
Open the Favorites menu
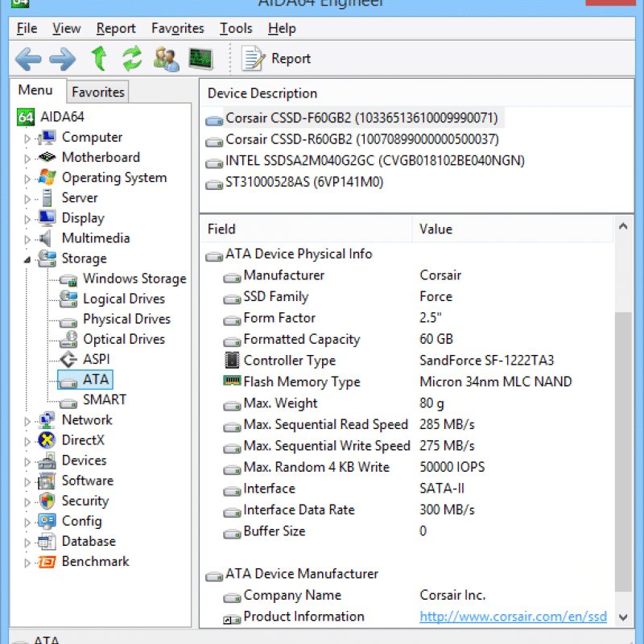coord(177,28)
